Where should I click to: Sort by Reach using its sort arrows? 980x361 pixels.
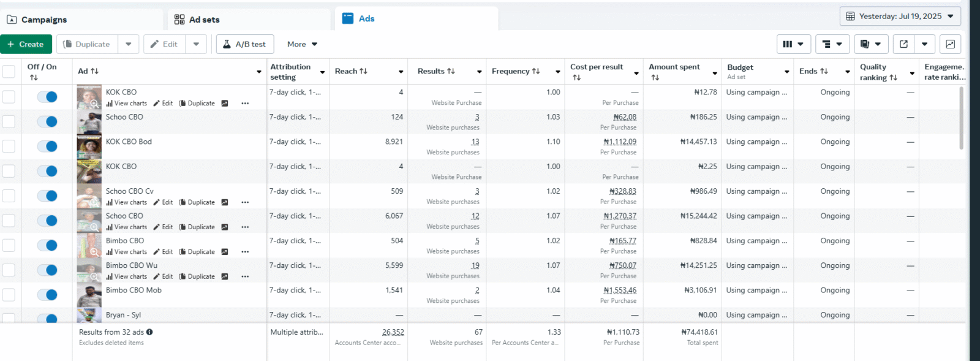[363, 71]
